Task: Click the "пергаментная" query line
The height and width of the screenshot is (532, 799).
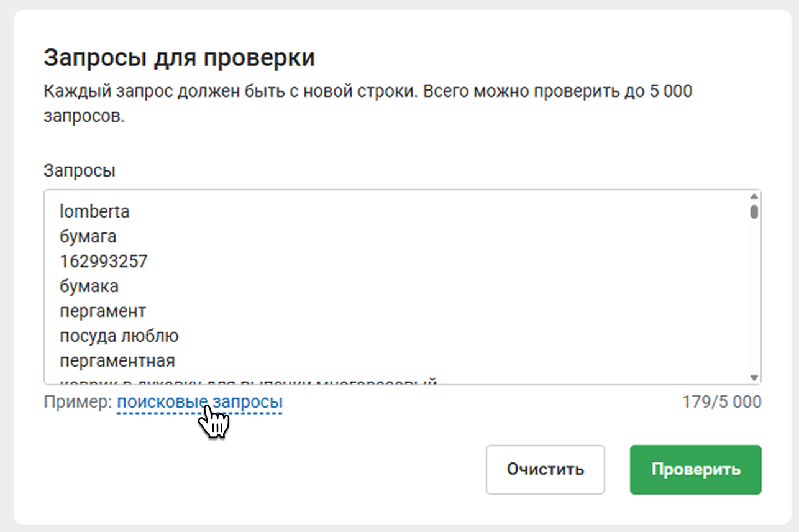Action: click(x=117, y=361)
